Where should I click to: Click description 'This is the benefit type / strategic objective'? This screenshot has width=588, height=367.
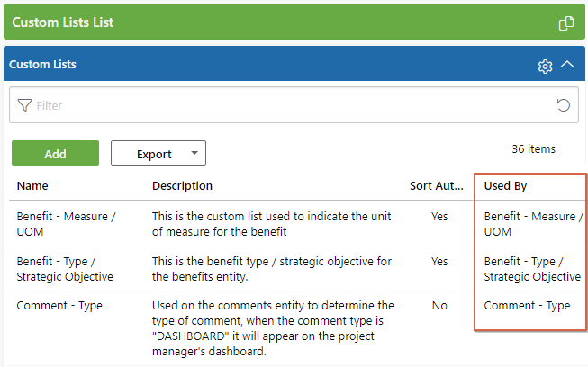(272, 269)
